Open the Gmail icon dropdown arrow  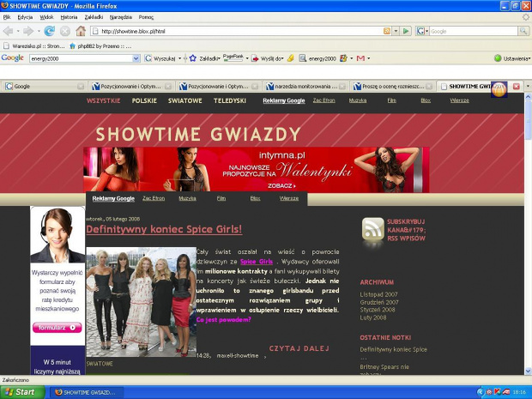[368, 58]
